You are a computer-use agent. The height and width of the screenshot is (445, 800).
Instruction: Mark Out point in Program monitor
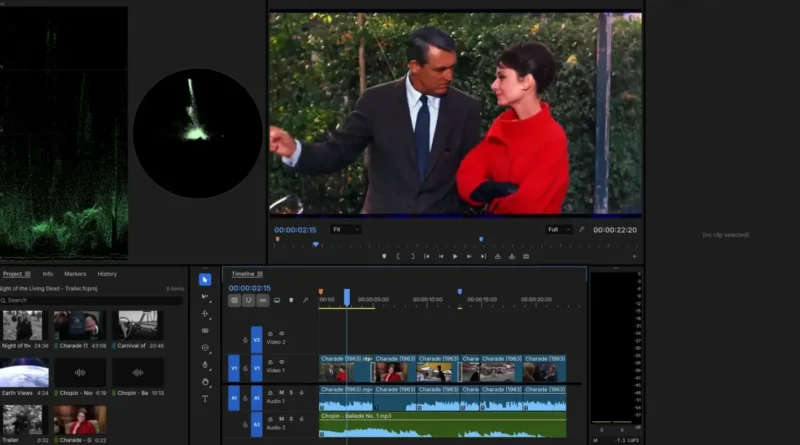click(x=412, y=257)
